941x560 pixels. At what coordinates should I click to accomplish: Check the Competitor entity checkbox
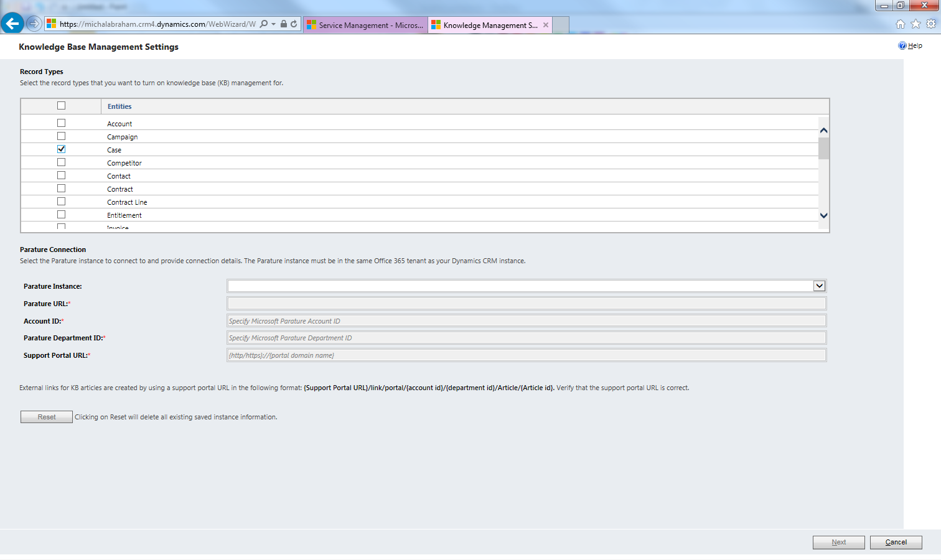61,162
